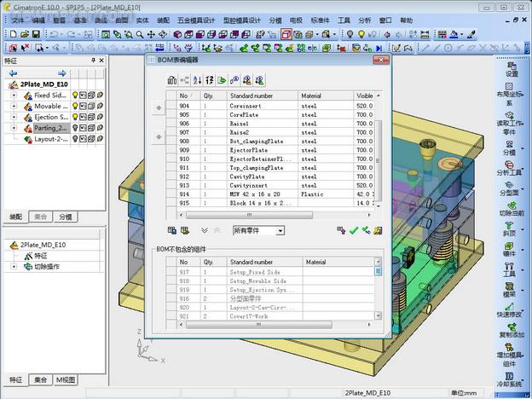Switch to the 分模 tab in upper left panel
This screenshot has height=399, width=532.
point(66,217)
